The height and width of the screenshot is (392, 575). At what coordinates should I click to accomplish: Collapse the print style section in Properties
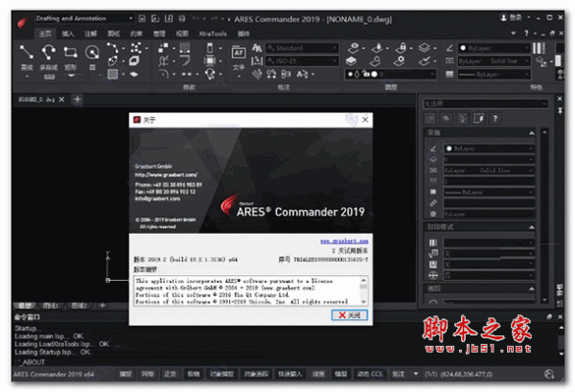[531, 227]
